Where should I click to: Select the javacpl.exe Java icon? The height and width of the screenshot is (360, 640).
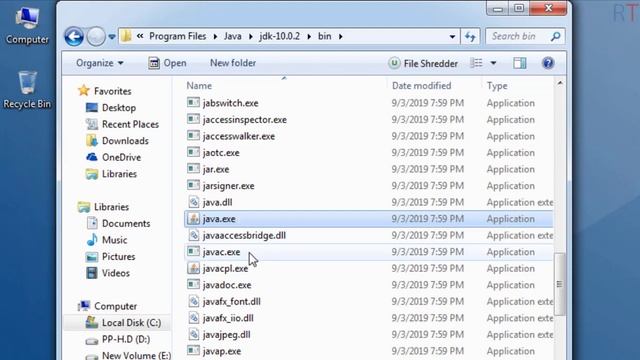coord(193,268)
